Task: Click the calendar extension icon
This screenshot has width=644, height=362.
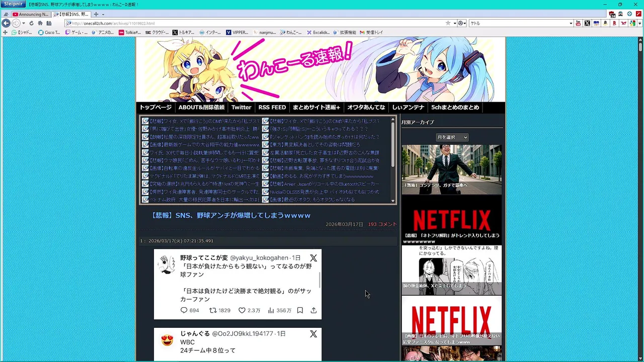Action: tap(612, 15)
